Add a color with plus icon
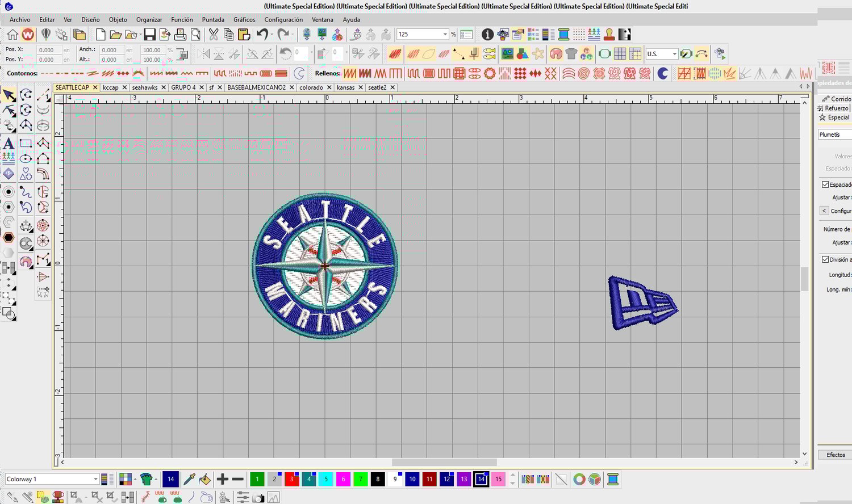The image size is (852, 504). [222, 479]
